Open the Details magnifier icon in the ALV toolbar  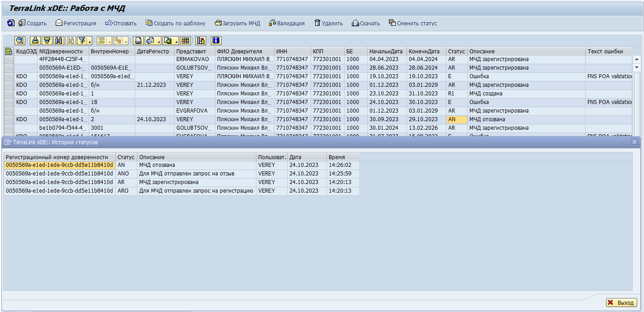(x=19, y=41)
